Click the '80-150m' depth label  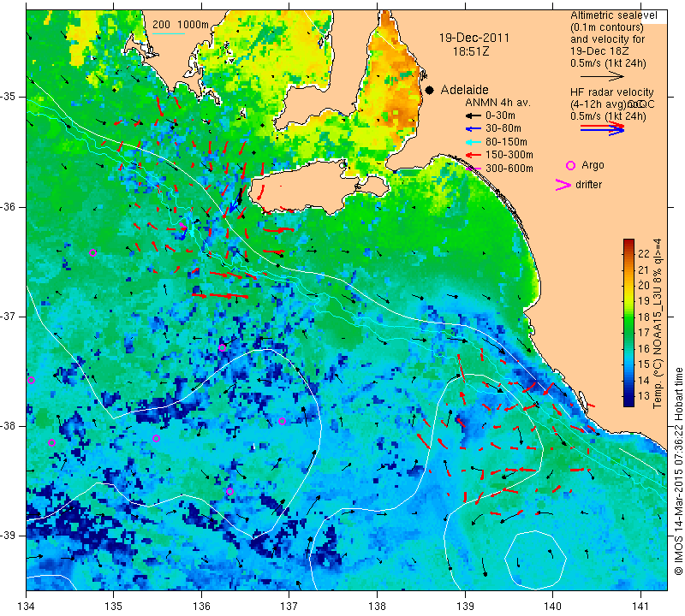tap(506, 142)
